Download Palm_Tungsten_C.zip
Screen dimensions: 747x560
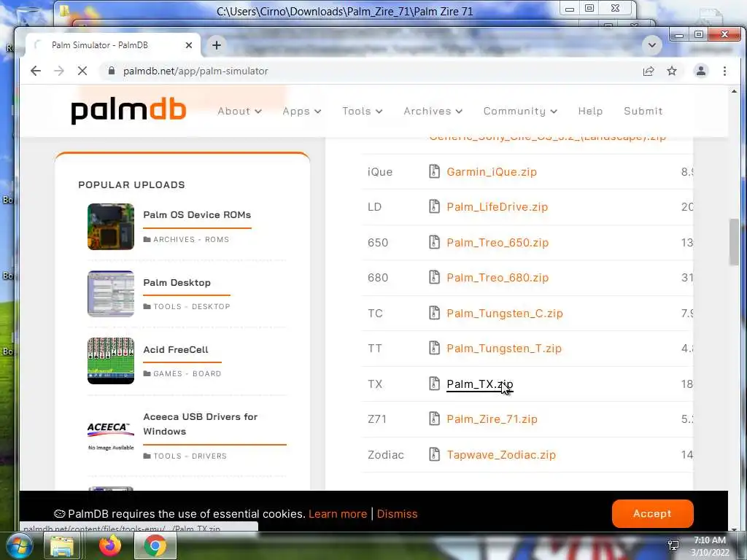pos(505,314)
